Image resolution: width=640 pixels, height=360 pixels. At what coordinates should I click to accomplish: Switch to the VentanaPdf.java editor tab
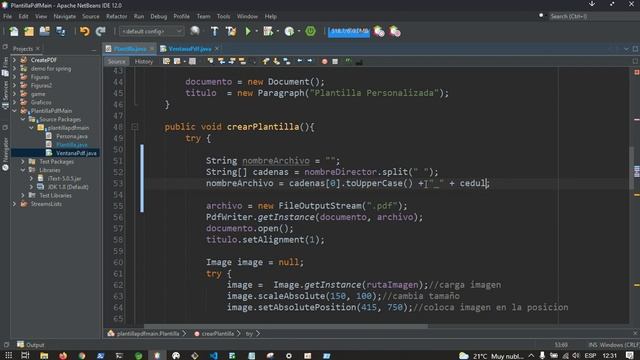pos(190,49)
